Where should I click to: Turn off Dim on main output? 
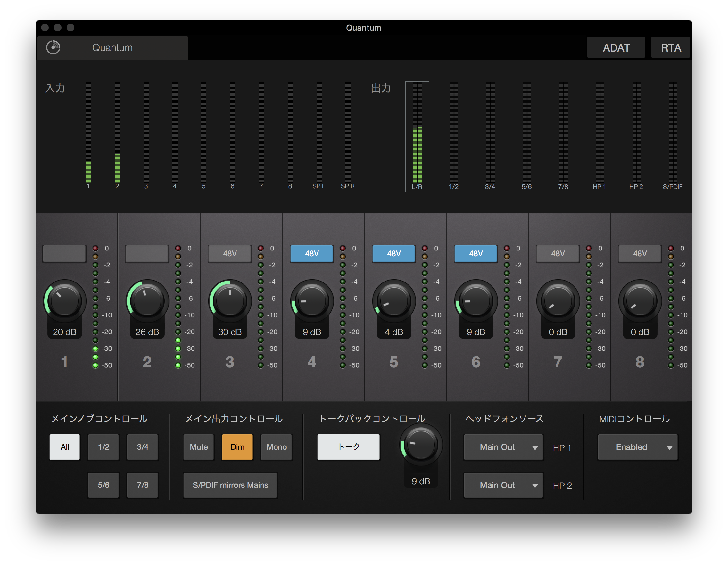coord(237,447)
